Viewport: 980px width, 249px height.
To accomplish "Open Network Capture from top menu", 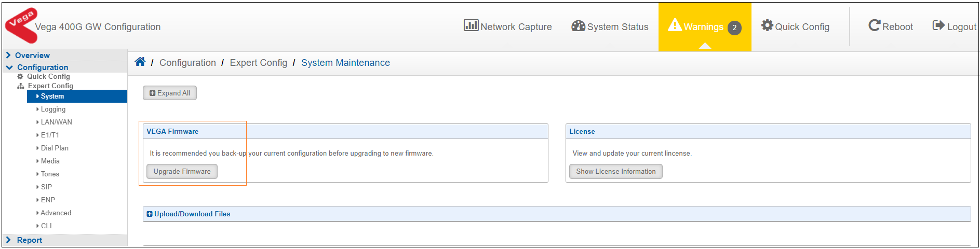I will point(508,26).
